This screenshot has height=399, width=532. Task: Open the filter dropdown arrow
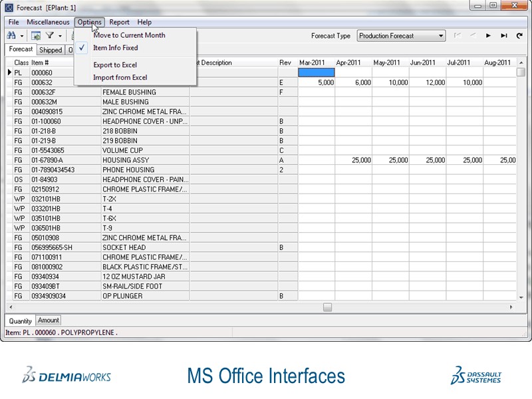pos(61,35)
